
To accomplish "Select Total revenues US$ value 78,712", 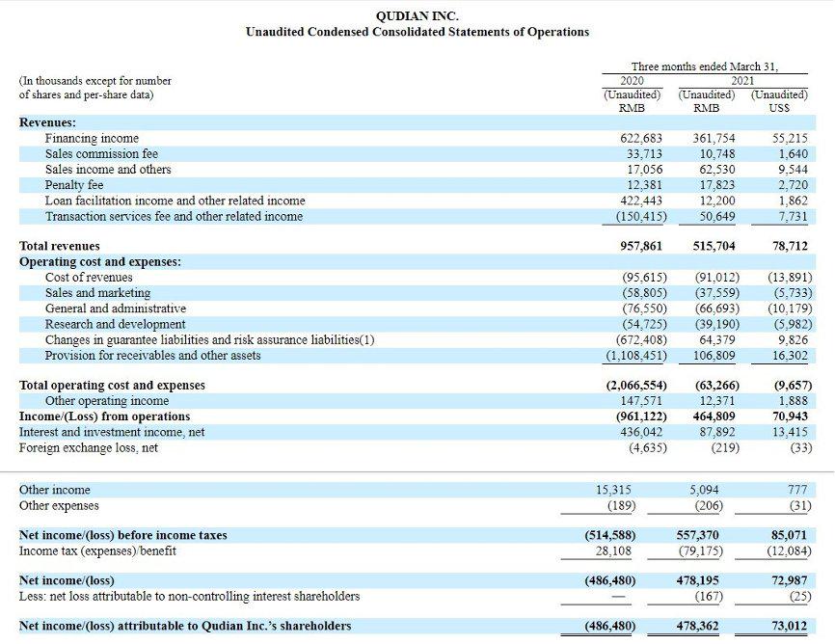I will [x=790, y=246].
